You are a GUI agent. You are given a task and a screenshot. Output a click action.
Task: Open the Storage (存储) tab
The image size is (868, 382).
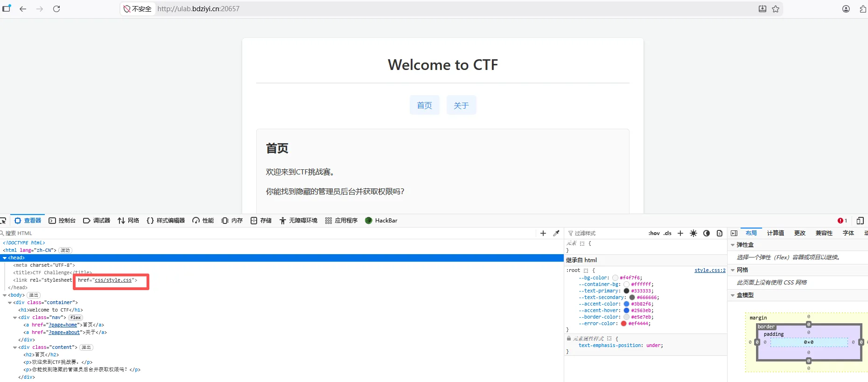click(x=261, y=221)
